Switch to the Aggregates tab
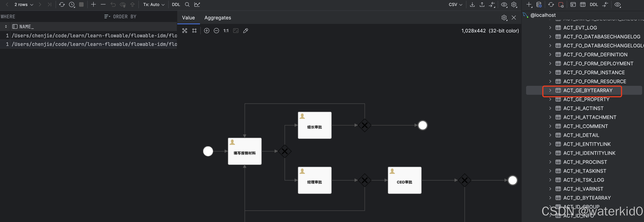This screenshot has width=644, height=222. 218,18
